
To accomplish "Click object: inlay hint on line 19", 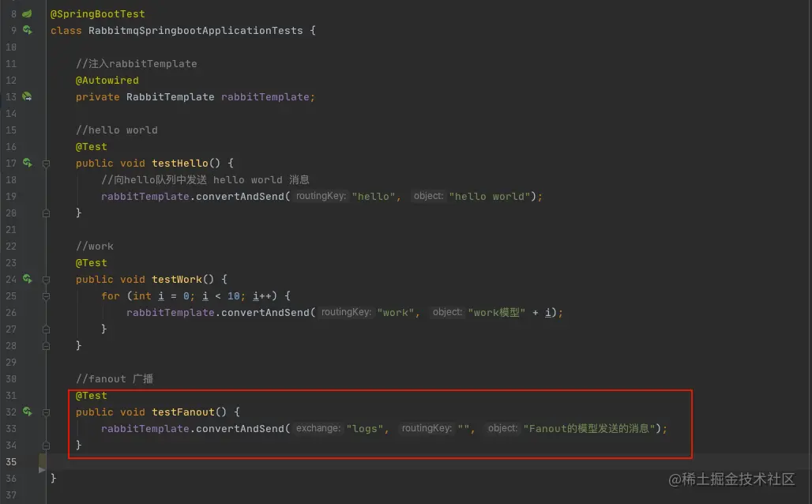I will pos(428,196).
